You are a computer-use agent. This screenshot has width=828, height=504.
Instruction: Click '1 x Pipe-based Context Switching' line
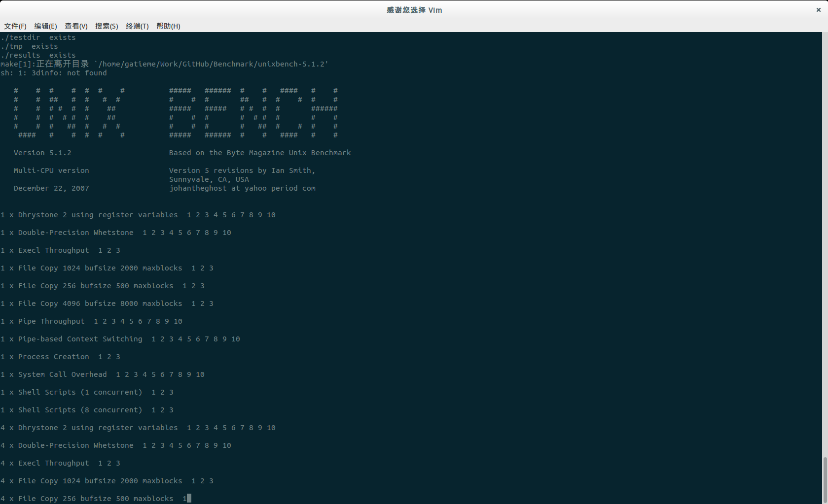point(120,339)
